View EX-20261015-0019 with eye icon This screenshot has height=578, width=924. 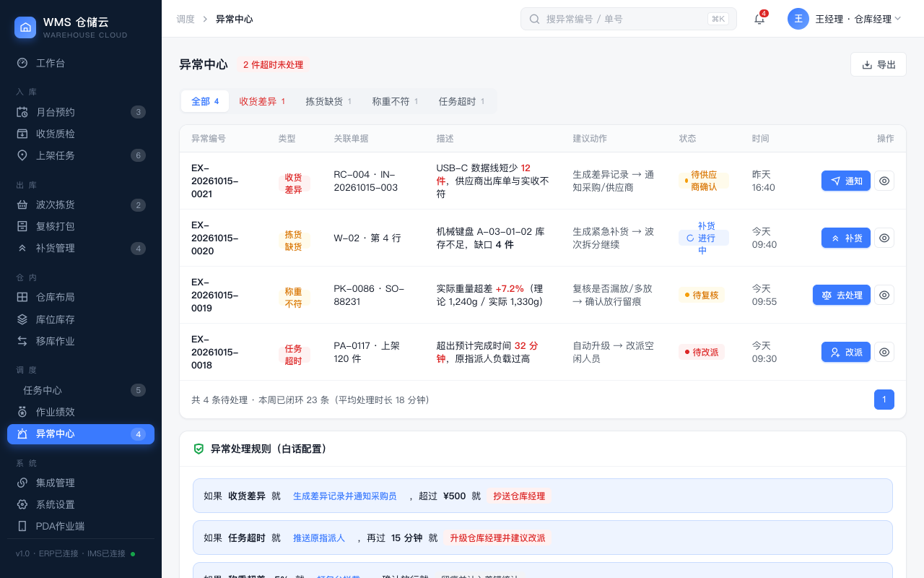[884, 295]
